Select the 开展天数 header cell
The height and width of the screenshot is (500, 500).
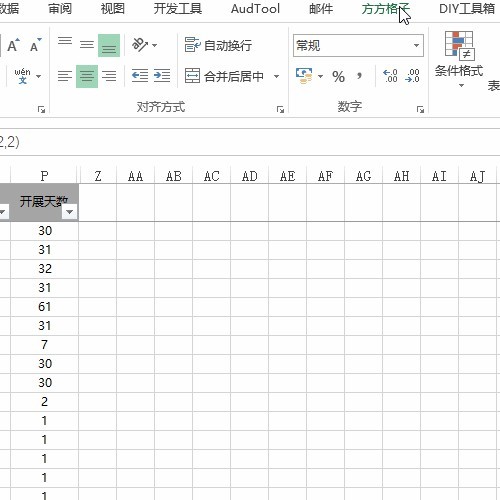click(44, 202)
